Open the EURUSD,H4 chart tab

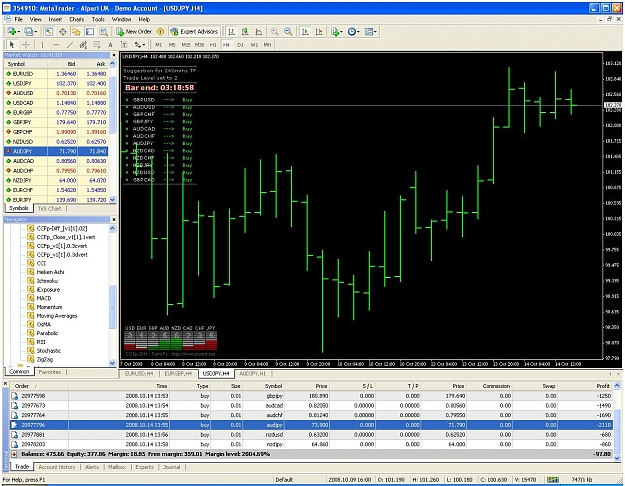[139, 374]
